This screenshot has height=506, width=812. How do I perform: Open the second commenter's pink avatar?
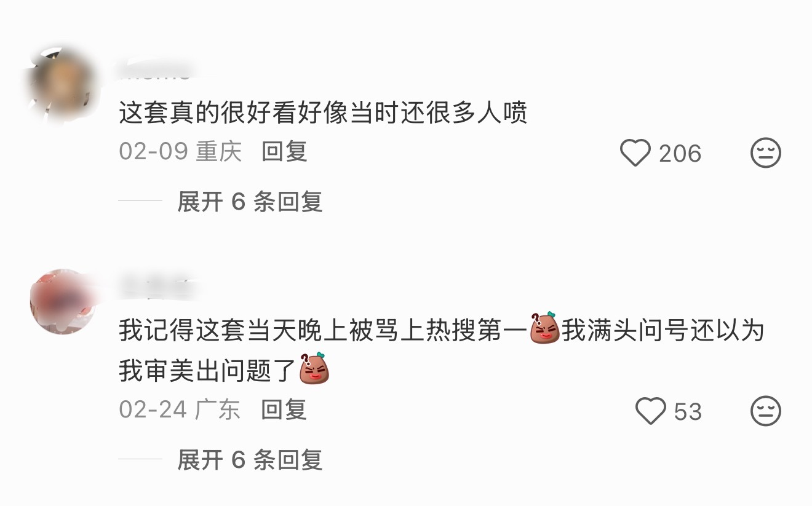(63, 301)
